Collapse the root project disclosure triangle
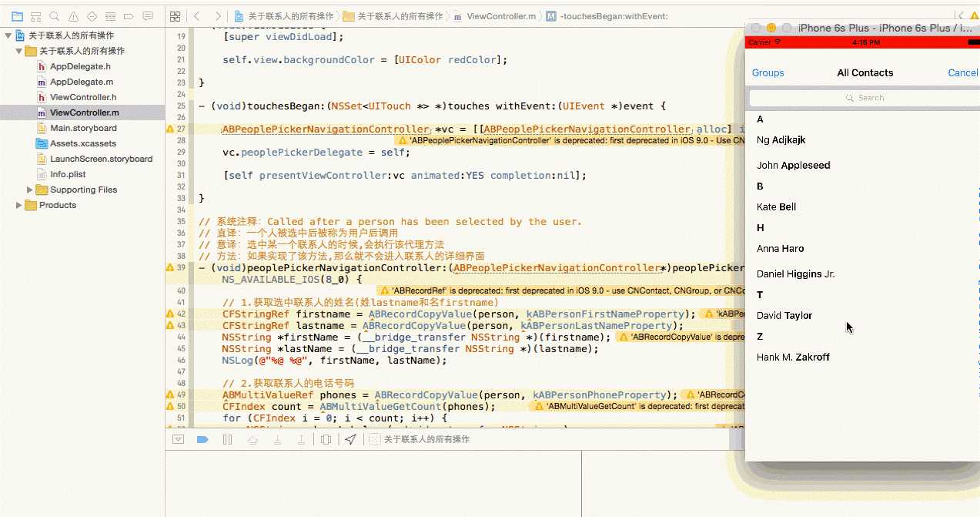The height and width of the screenshot is (517, 980). (x=8, y=35)
